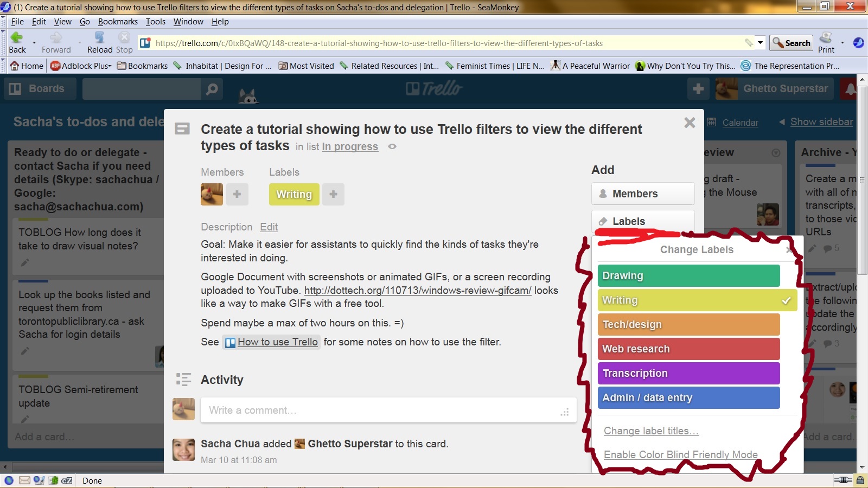The width and height of the screenshot is (868, 488).
Task: Click the Edit link next to Description
Action: click(269, 227)
